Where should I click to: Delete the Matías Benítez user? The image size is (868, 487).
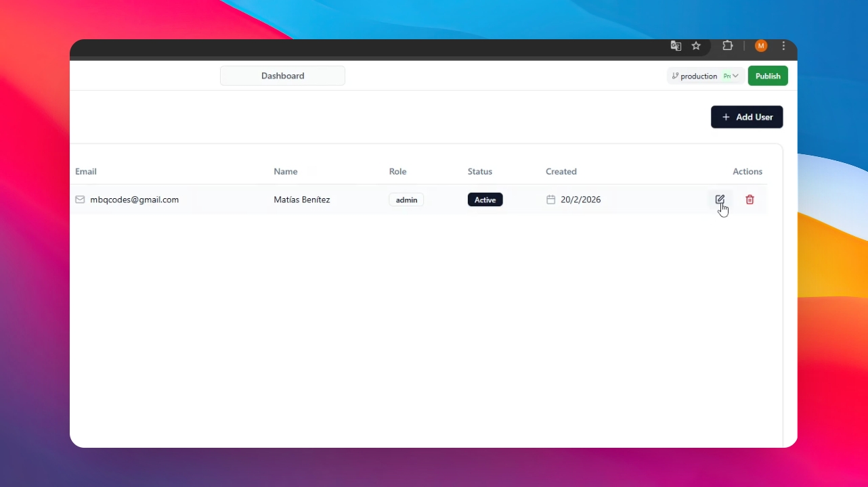[x=750, y=200]
